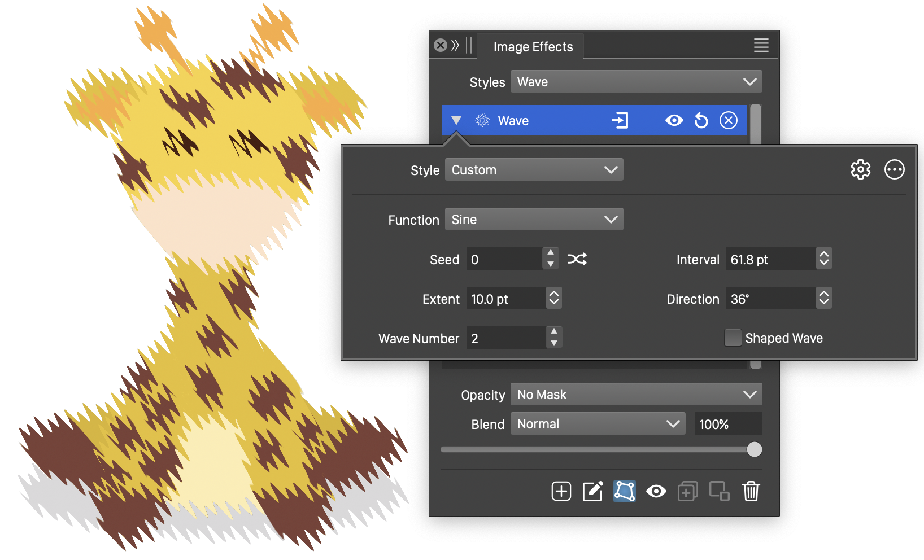Open the panel hamburger menu

pyautogui.click(x=761, y=46)
